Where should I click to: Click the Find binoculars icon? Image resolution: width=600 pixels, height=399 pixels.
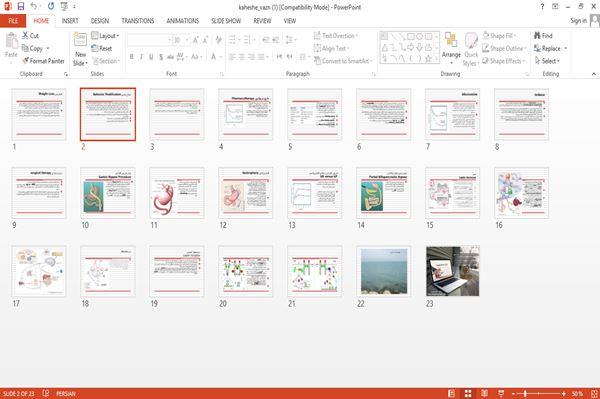click(537, 35)
